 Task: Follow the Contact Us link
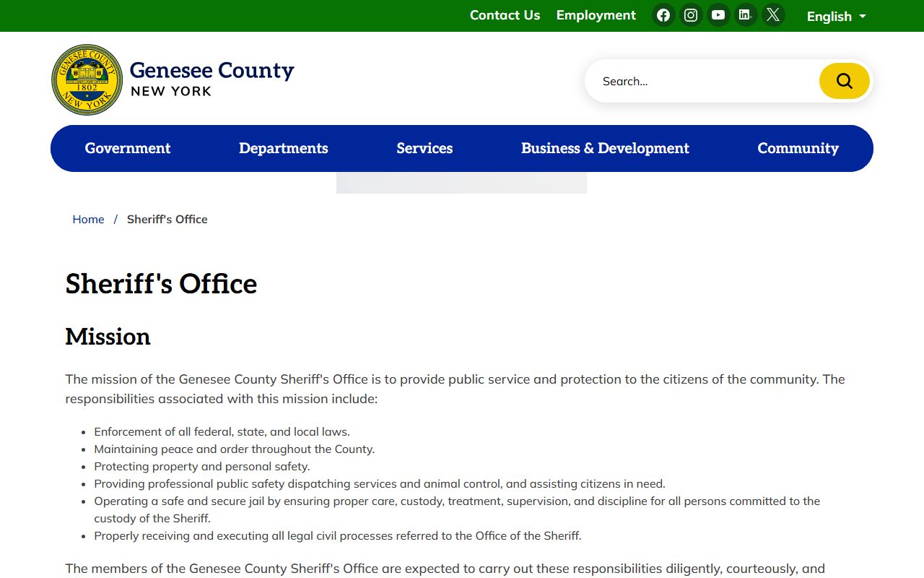point(505,15)
